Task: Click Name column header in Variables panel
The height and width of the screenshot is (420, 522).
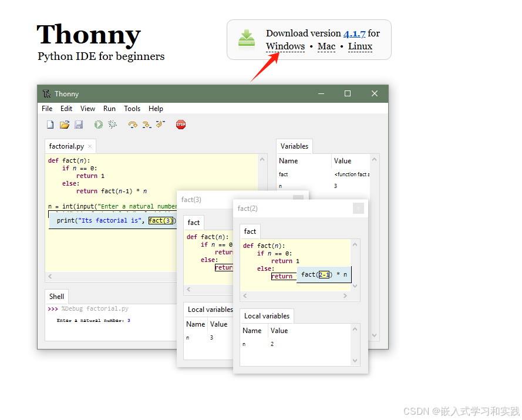Action: [x=304, y=161]
